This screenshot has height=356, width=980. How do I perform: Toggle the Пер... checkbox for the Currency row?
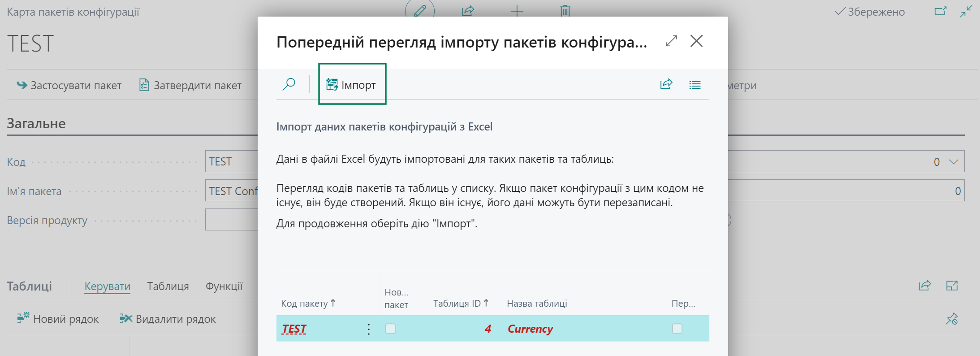677,329
